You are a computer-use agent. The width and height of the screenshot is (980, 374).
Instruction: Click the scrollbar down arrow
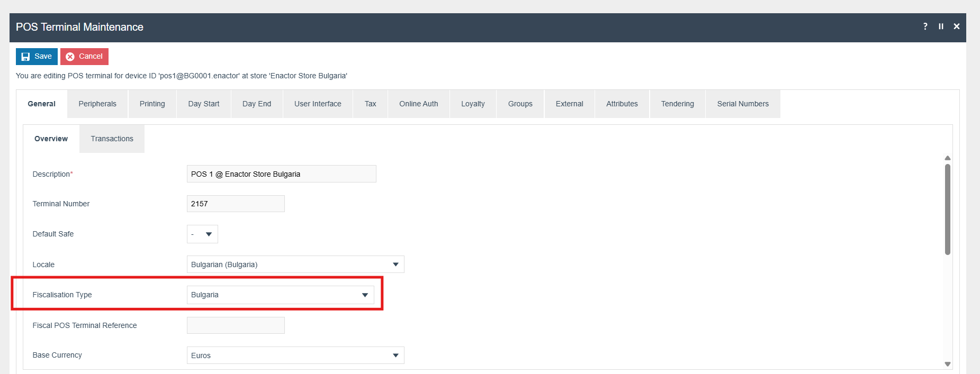pos(947,364)
